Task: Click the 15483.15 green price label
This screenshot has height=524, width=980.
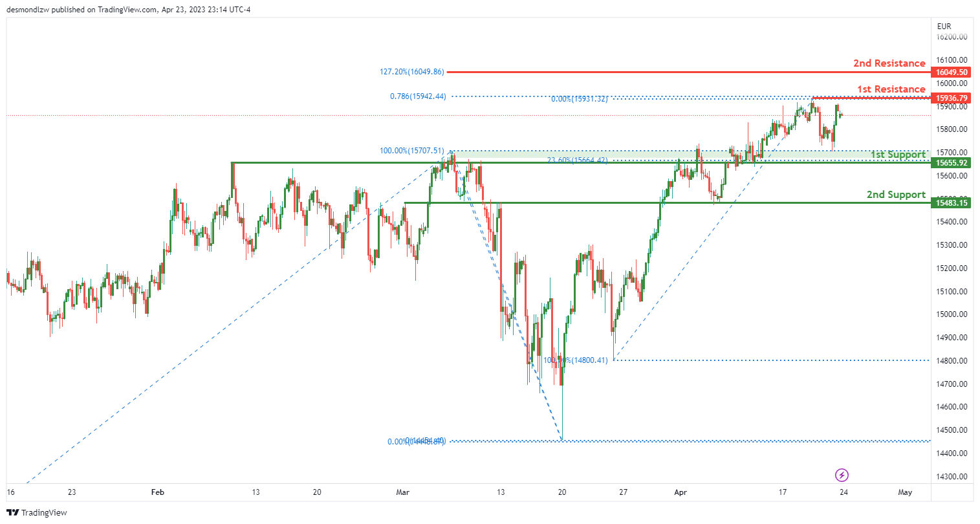Action: pos(952,203)
